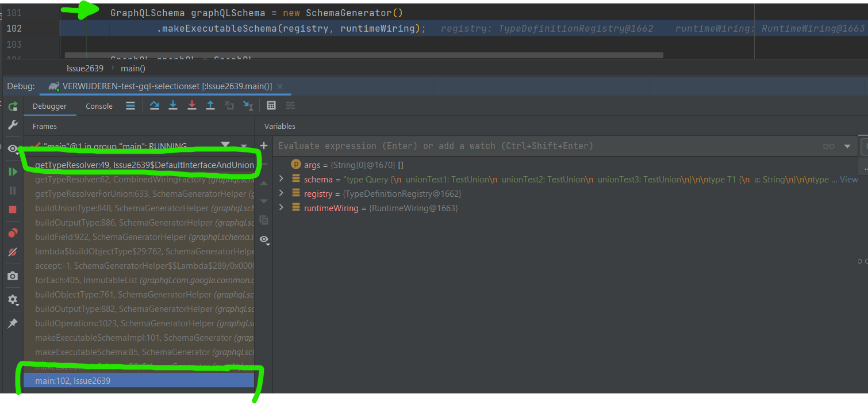The image size is (868, 404).
Task: Step into the method call
Action: [174, 105]
